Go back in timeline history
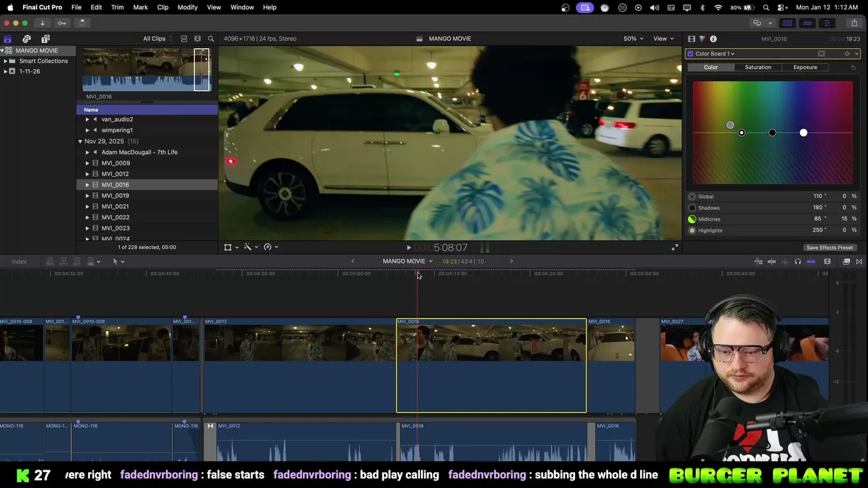The height and width of the screenshot is (488, 868). click(353, 261)
